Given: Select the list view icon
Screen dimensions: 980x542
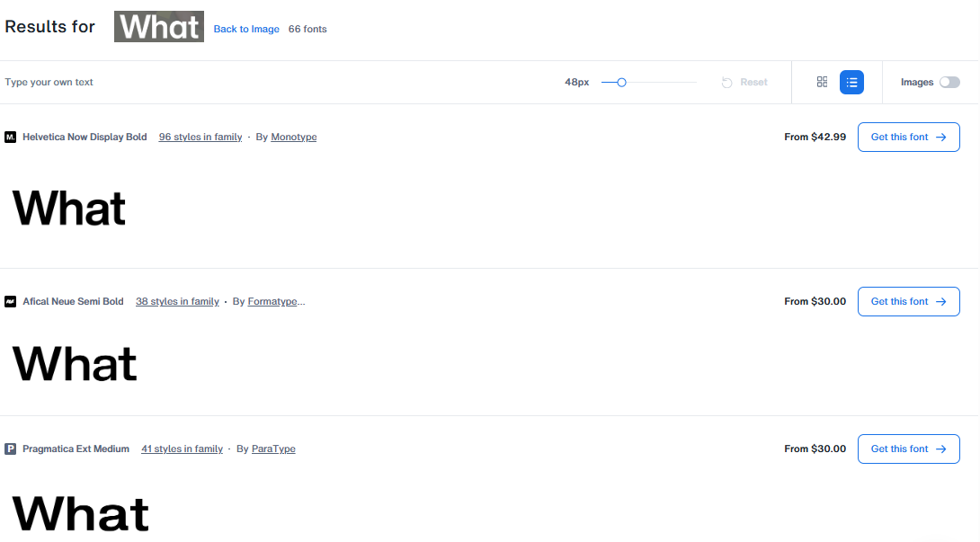Looking at the screenshot, I should (x=851, y=82).
